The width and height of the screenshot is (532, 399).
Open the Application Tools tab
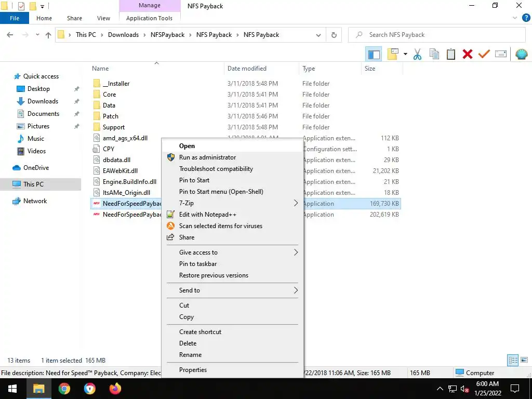[x=149, y=18]
